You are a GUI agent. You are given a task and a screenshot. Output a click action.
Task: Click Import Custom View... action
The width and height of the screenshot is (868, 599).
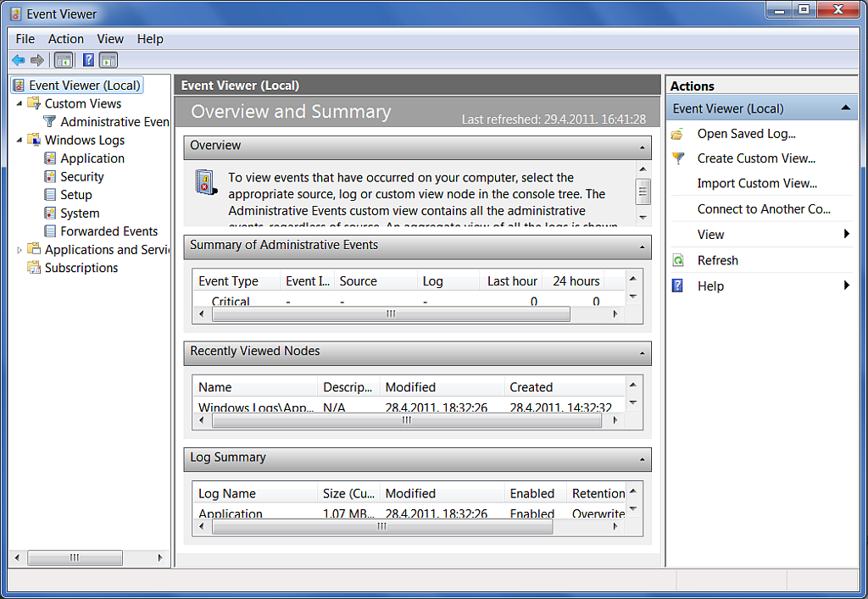tap(757, 184)
